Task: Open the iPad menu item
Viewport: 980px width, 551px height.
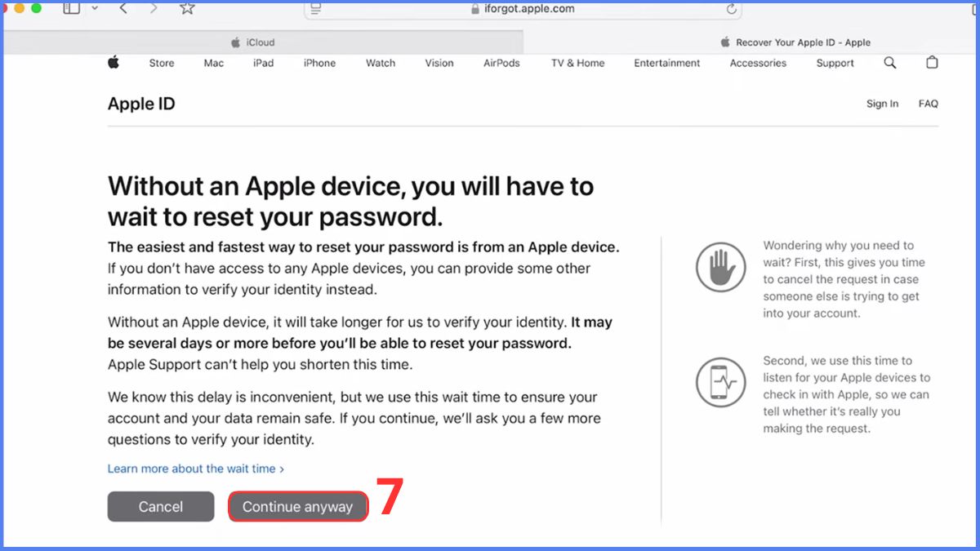Action: (263, 63)
